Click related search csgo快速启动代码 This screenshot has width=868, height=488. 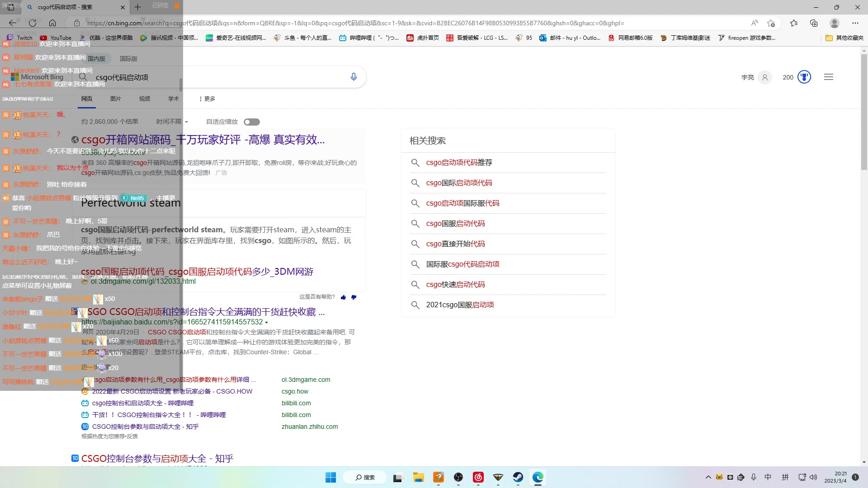(x=455, y=285)
